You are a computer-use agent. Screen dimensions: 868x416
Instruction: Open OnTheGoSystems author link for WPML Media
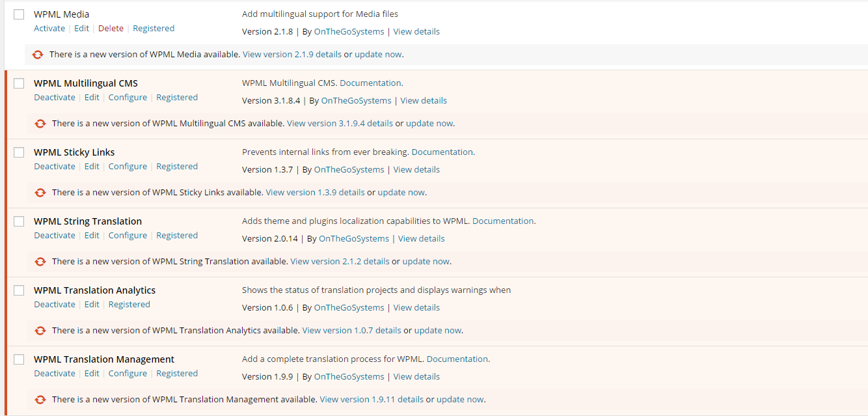point(349,32)
